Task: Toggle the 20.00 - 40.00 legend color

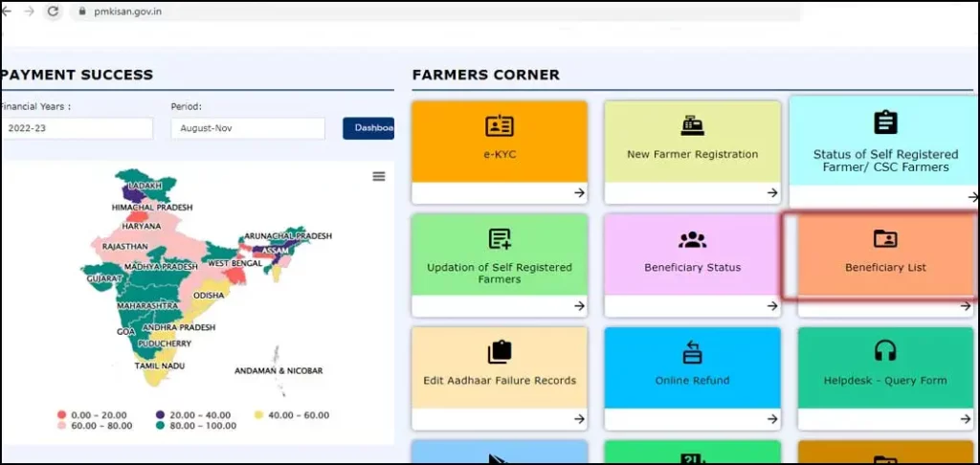Action: (x=160, y=415)
